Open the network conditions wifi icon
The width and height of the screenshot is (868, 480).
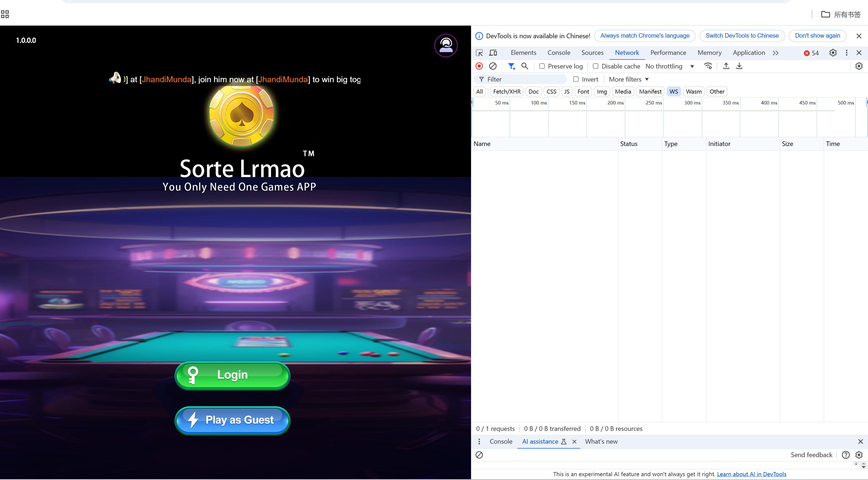click(x=708, y=66)
